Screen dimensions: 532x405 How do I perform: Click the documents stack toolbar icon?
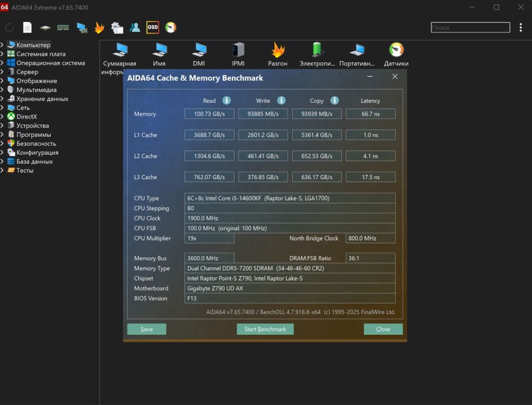point(117,28)
